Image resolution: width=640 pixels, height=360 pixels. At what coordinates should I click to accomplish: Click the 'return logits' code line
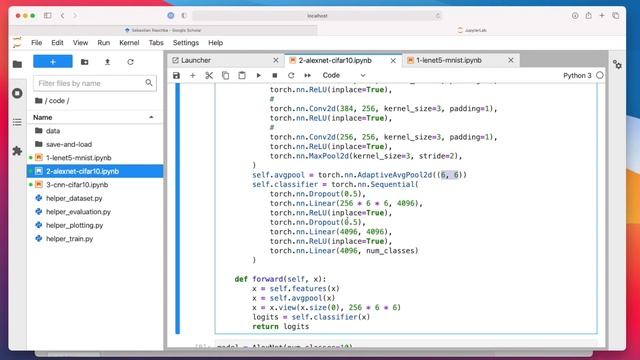click(x=280, y=327)
